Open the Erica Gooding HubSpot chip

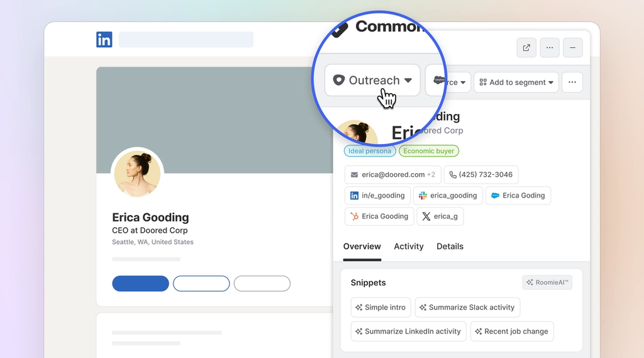tap(379, 216)
